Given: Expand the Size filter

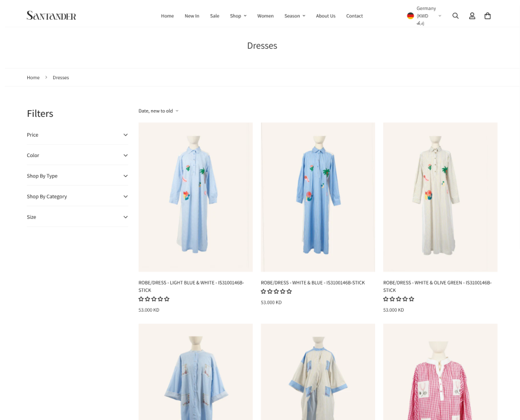Looking at the screenshot, I should coord(77,216).
